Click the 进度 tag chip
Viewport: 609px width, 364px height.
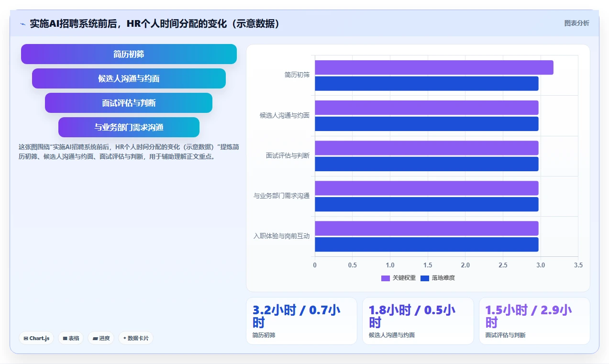click(101, 338)
